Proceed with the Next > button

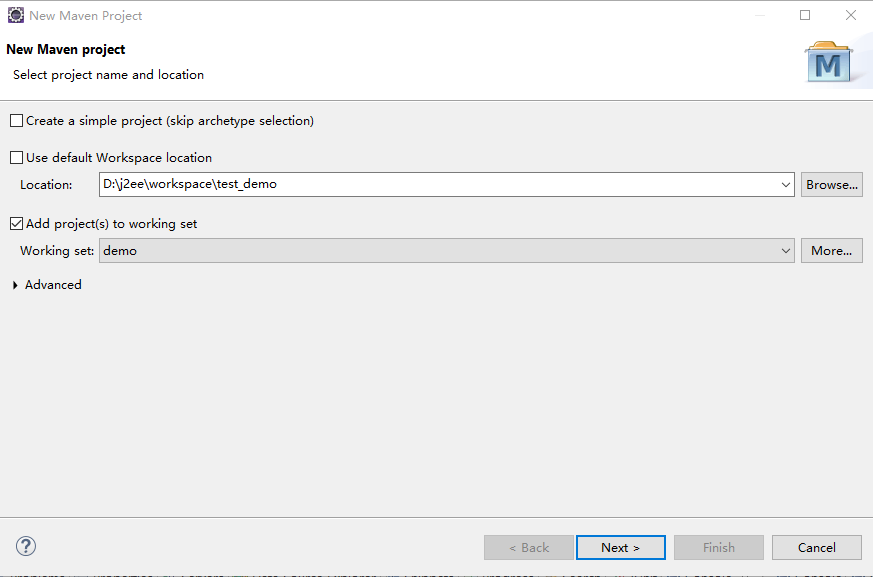point(620,547)
